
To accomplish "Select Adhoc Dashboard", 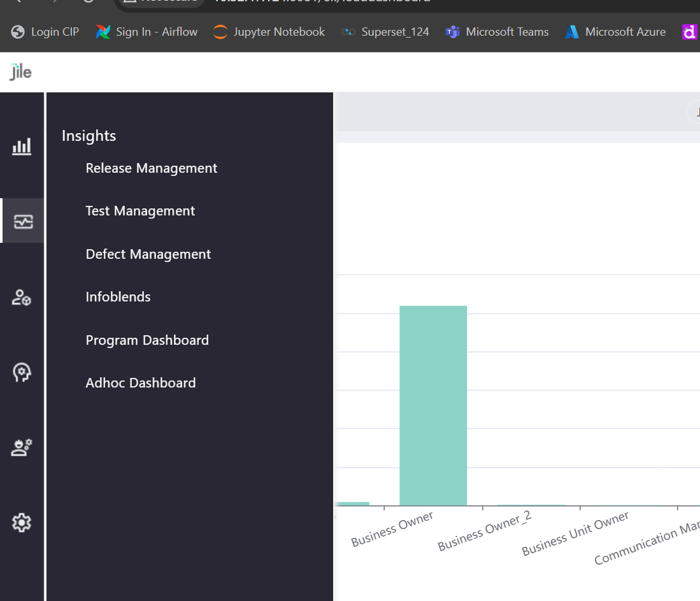I will tap(140, 383).
